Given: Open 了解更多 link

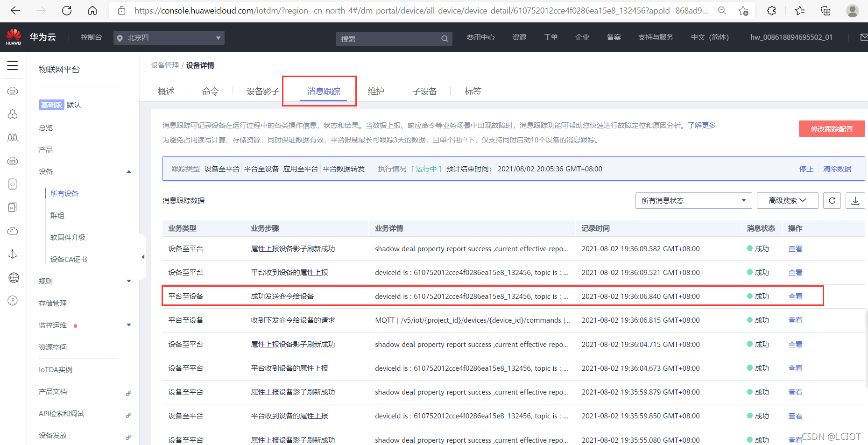Looking at the screenshot, I should click(x=702, y=126).
